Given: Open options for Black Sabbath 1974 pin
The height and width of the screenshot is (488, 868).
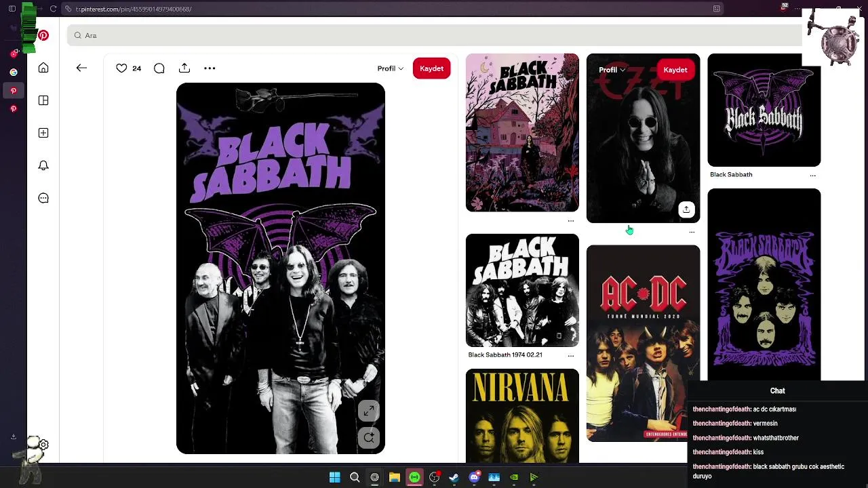Looking at the screenshot, I should [571, 355].
